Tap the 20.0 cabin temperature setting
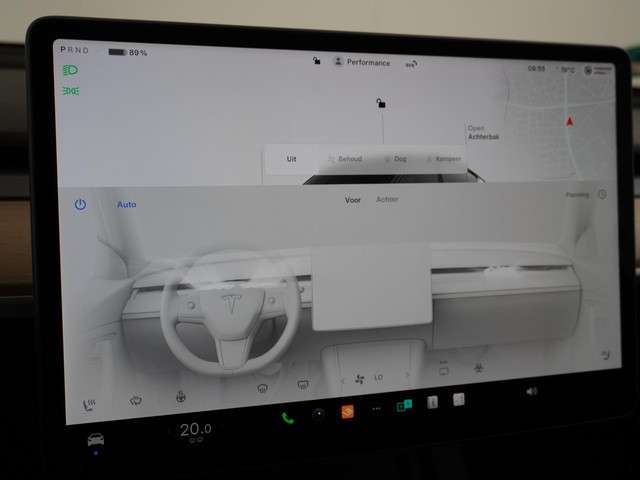The height and width of the screenshot is (480, 640). click(196, 429)
